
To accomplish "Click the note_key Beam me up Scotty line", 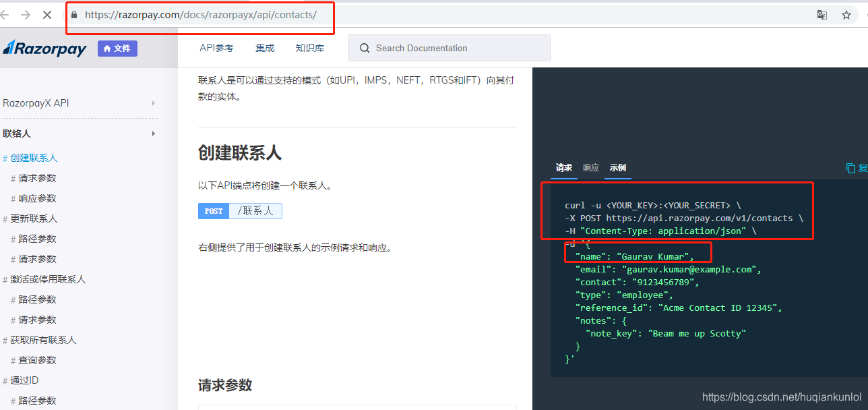I will [665, 333].
